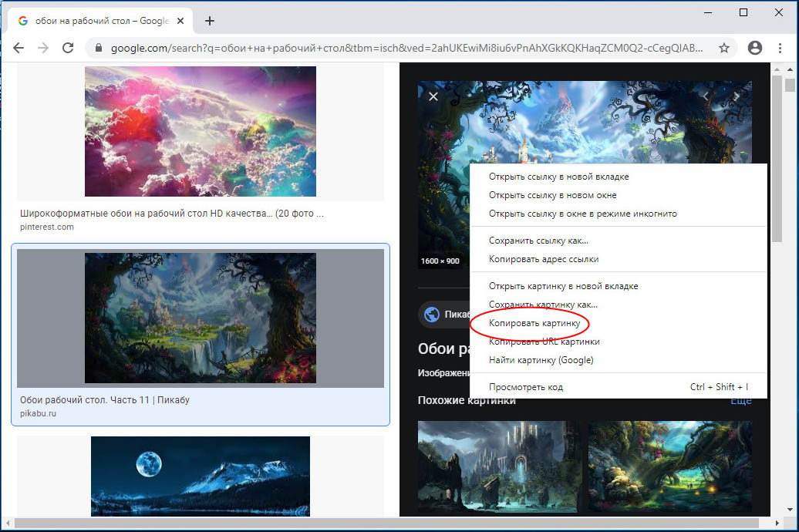This screenshot has width=799, height=532.
Task: Select Сохранить ссылку как...
Action: point(538,241)
